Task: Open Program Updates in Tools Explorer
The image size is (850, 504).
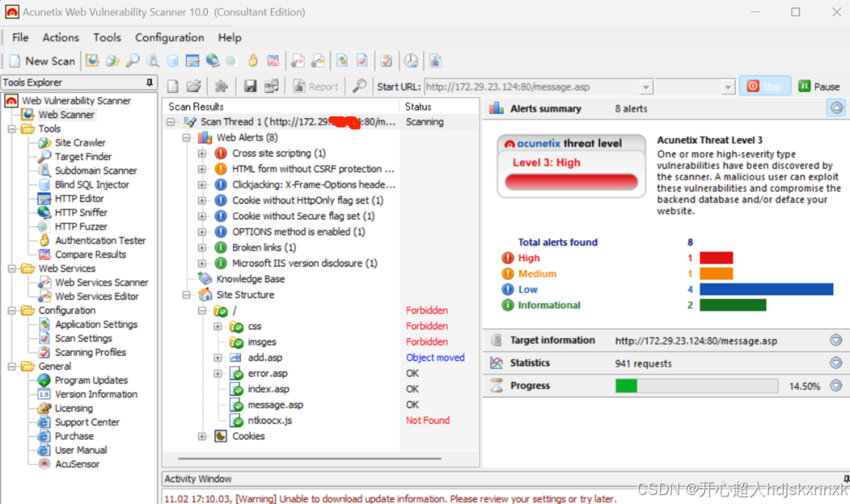Action: point(91,380)
